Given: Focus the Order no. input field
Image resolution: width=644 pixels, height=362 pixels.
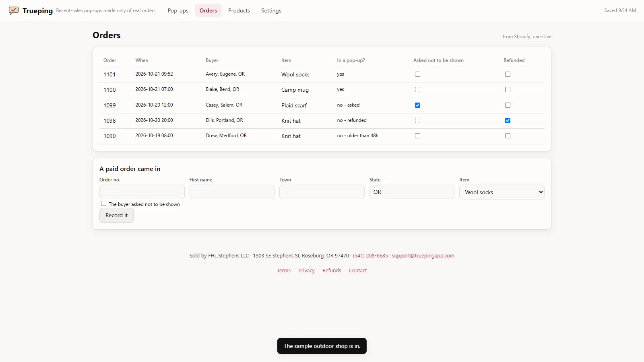Looking at the screenshot, I should coord(142,192).
